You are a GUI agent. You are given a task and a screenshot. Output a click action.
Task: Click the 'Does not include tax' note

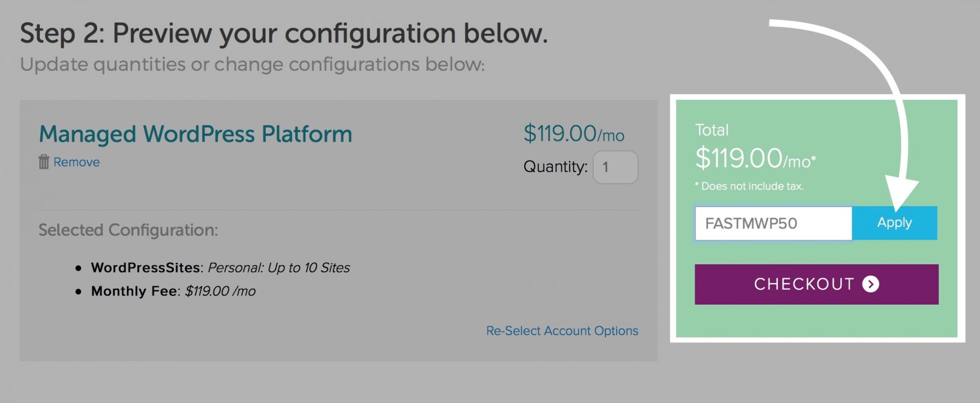coord(749,186)
